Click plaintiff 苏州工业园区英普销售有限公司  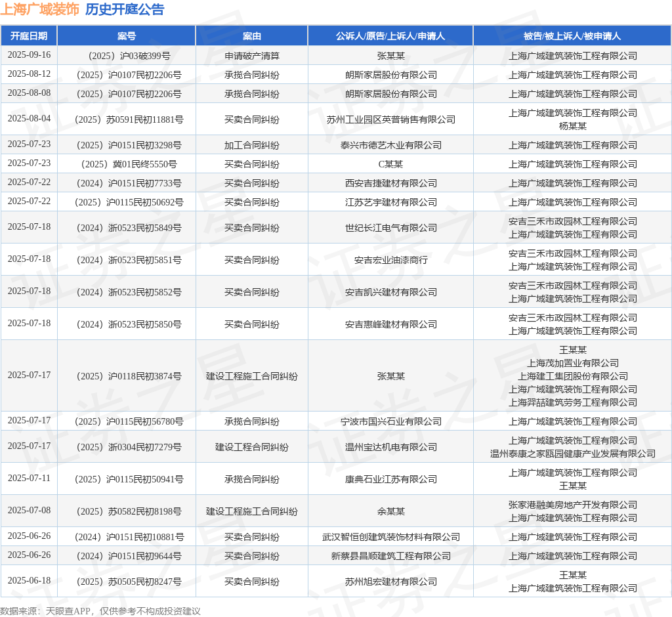point(391,119)
